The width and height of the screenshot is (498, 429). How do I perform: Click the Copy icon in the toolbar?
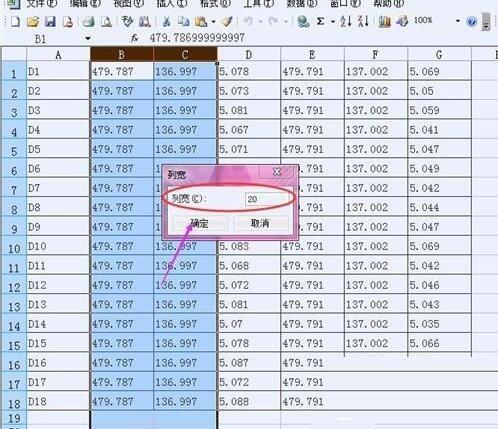coord(183,22)
